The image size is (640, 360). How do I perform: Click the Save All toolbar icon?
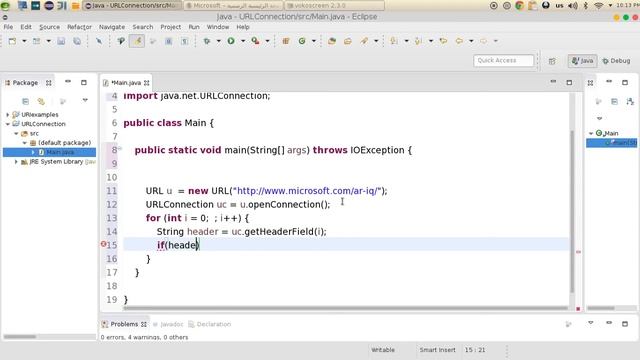pyautogui.click(x=77, y=41)
